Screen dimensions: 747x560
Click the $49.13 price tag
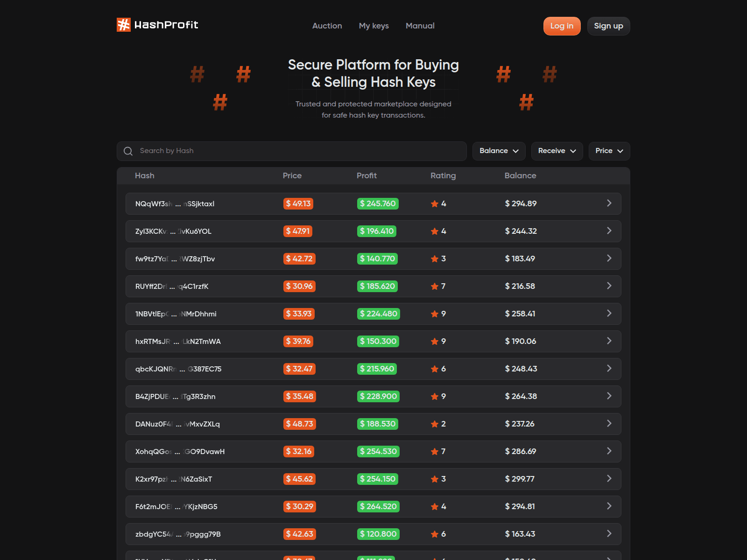(x=298, y=204)
